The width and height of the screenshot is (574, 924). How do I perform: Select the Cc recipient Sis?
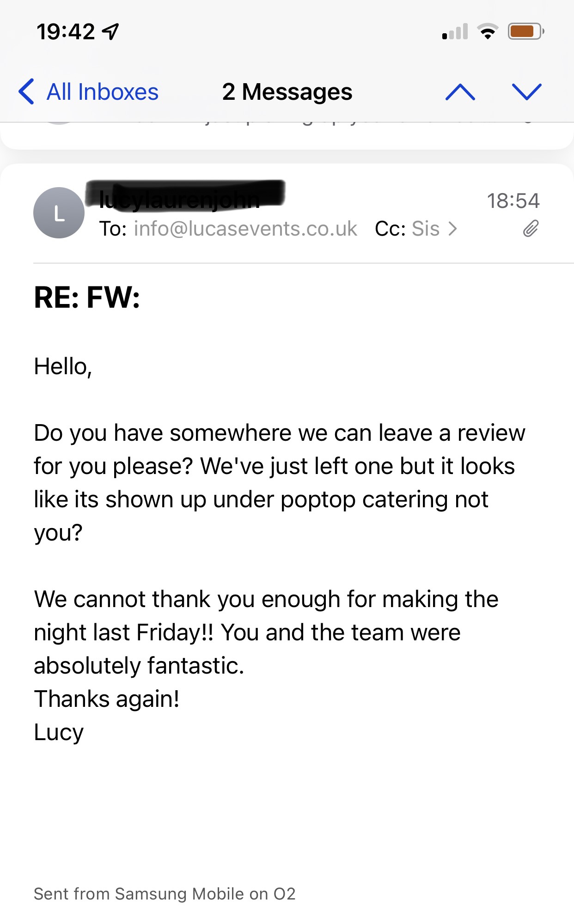[x=425, y=229]
